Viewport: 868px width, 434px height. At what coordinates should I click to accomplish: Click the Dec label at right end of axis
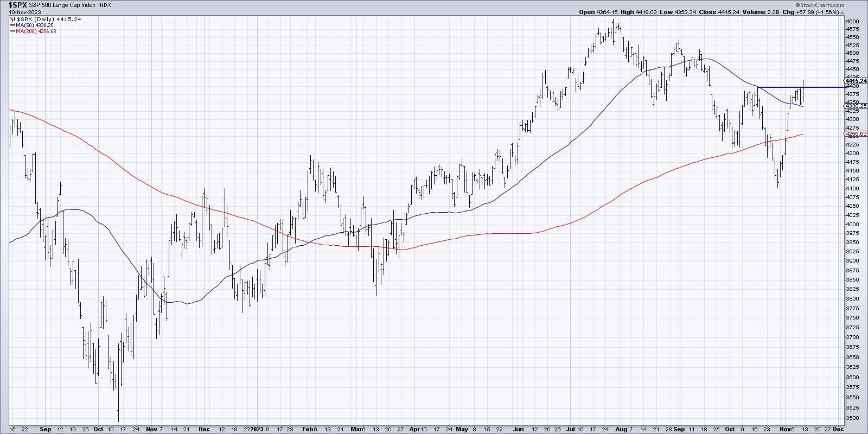pos(838,429)
